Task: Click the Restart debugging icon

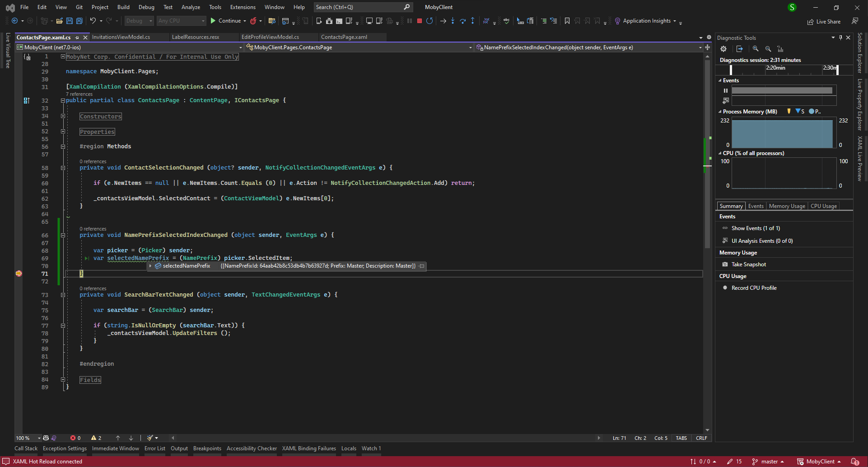Action: (x=429, y=21)
